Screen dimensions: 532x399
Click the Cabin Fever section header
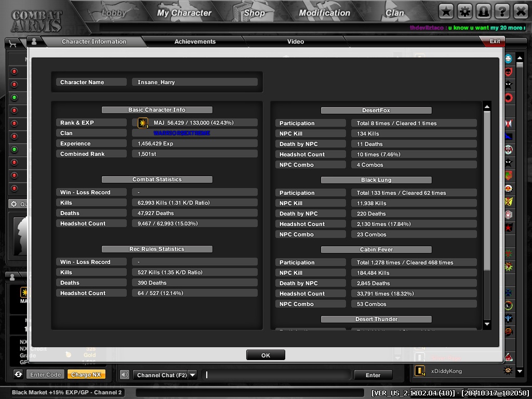(x=376, y=249)
